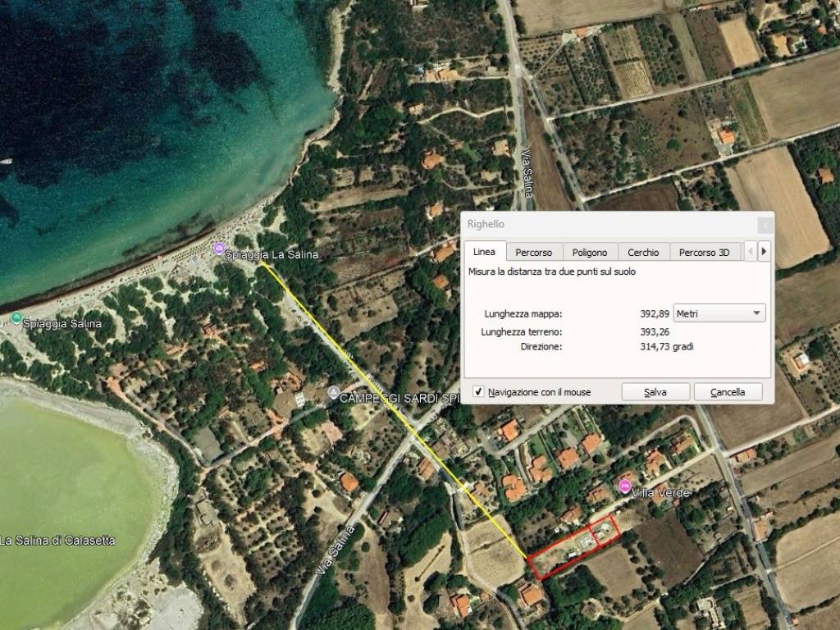Click the Spiaggia La Salina purple marker

[x=218, y=249]
